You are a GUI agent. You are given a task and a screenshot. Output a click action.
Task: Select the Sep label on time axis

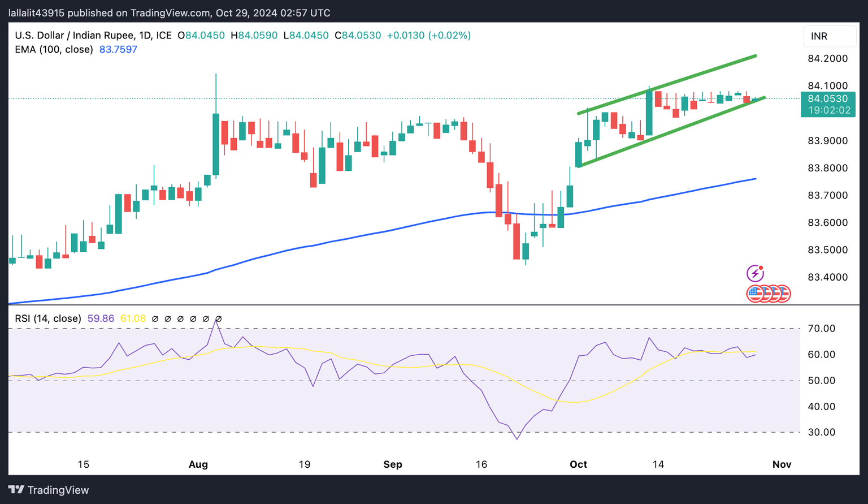coord(393,464)
